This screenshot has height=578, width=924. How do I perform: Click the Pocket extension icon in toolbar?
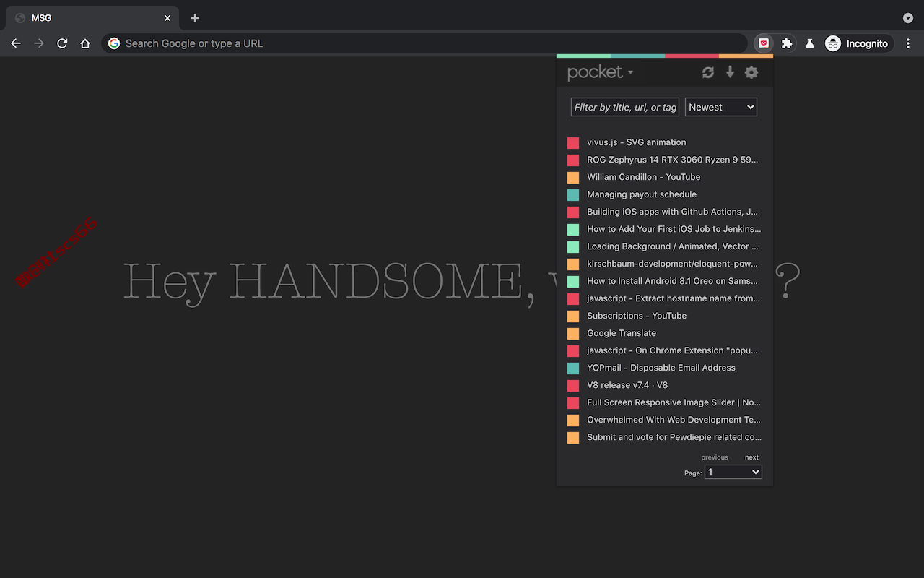(764, 43)
